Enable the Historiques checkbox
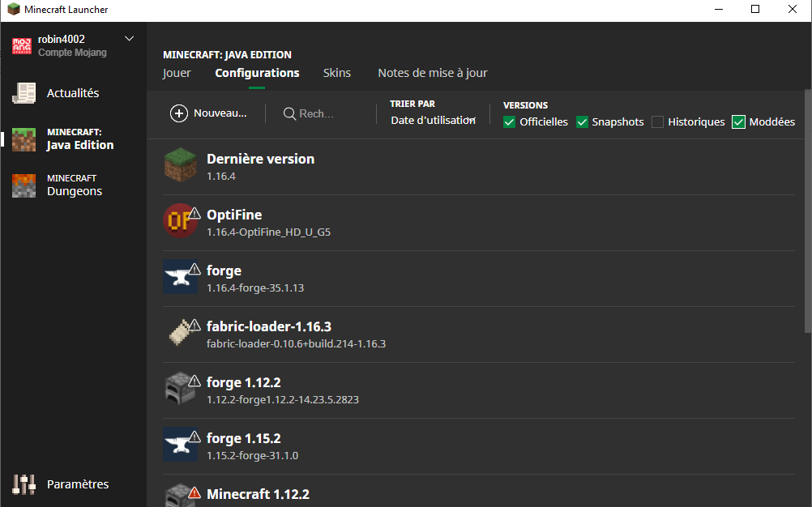Image resolution: width=812 pixels, height=507 pixels. tap(658, 122)
